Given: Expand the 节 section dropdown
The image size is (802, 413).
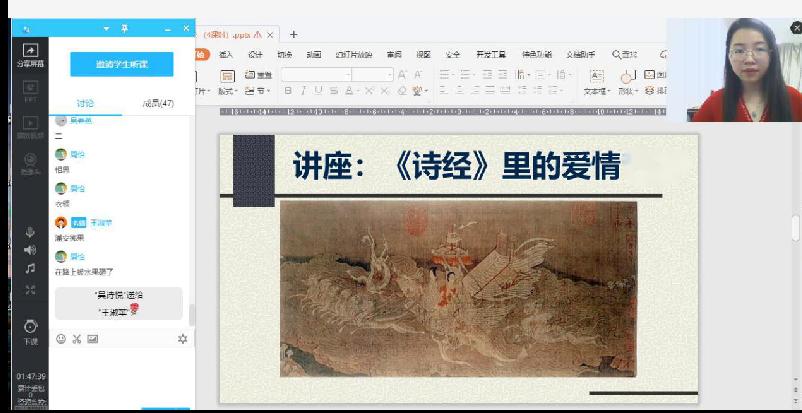Looking at the screenshot, I should (258, 91).
